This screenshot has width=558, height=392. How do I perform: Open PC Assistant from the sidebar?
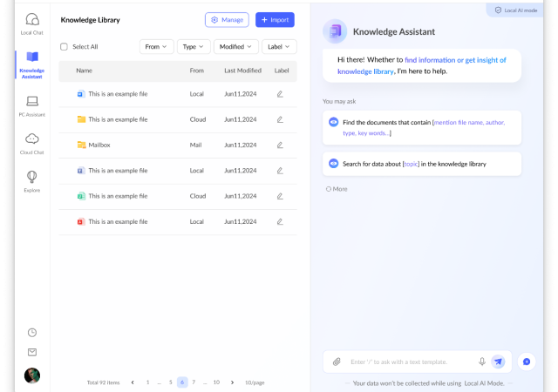[32, 103]
